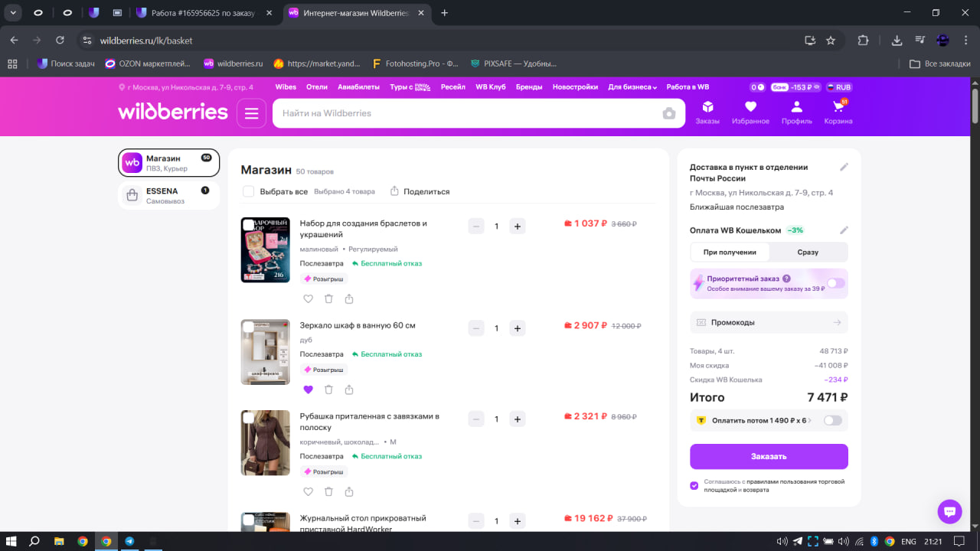
Task: Search by photo using the camera icon
Action: pyautogui.click(x=669, y=113)
